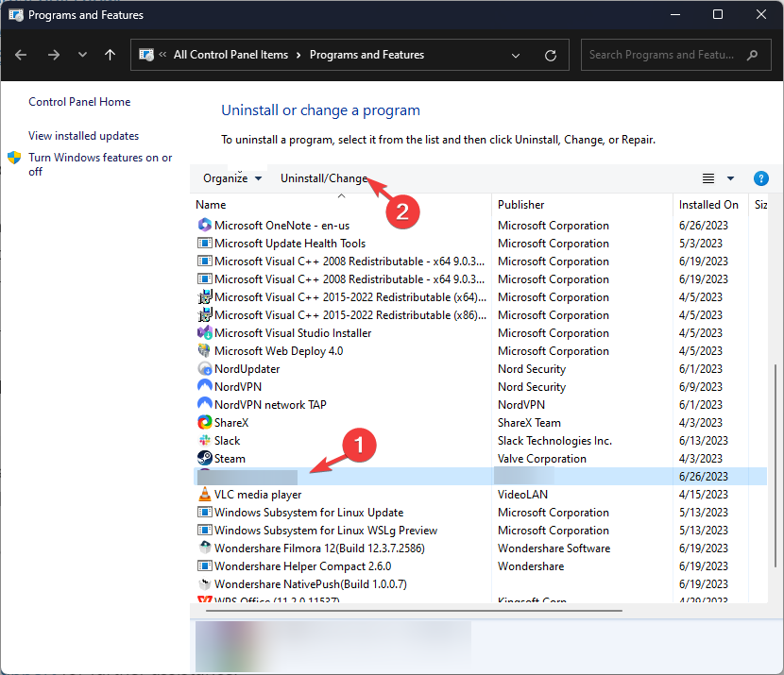Click the Steam application icon
This screenshot has height=675, width=784.
click(205, 459)
